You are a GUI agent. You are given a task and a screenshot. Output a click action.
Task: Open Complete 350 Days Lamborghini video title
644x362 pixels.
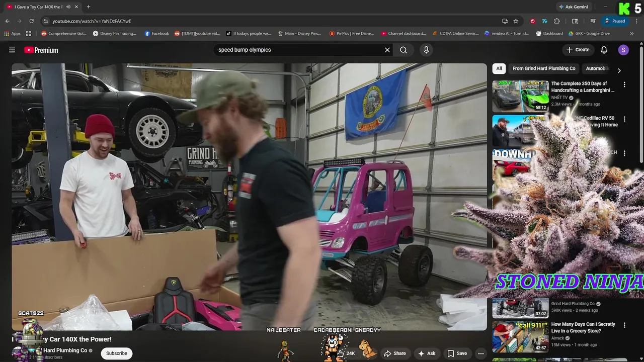coord(583,87)
